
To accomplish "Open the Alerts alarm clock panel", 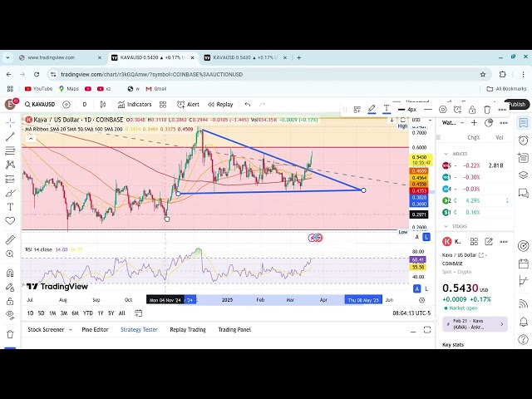I will (523, 140).
